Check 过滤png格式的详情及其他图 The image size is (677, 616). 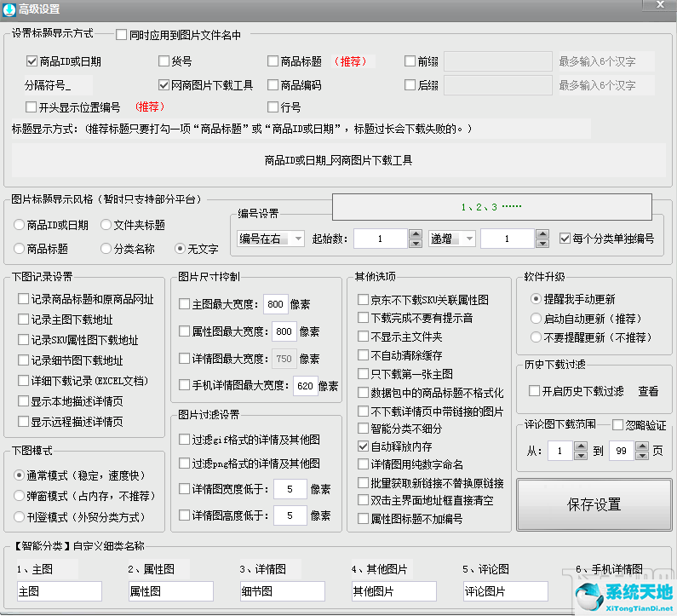coord(184,463)
